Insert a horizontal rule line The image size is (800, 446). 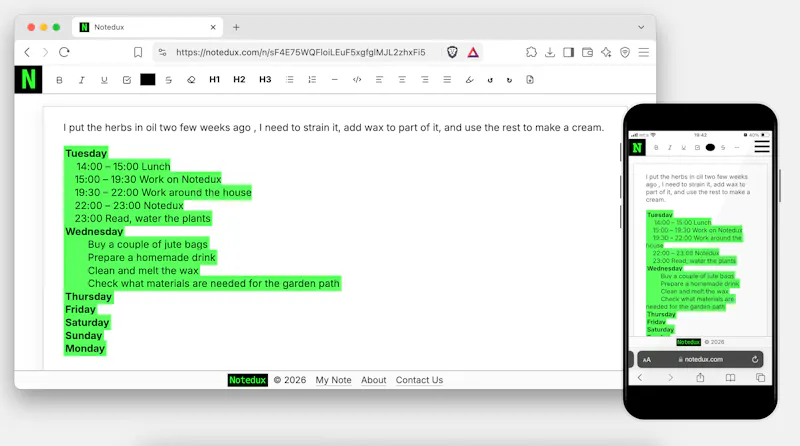(x=335, y=80)
